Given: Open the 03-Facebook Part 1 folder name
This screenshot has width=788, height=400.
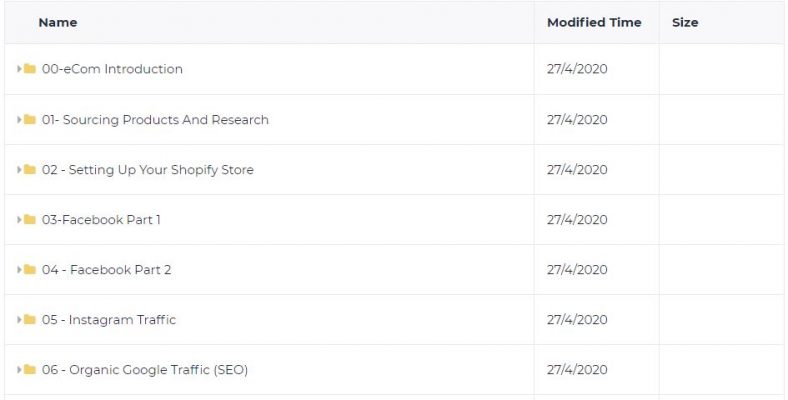Looking at the screenshot, I should pyautogui.click(x=101, y=220).
